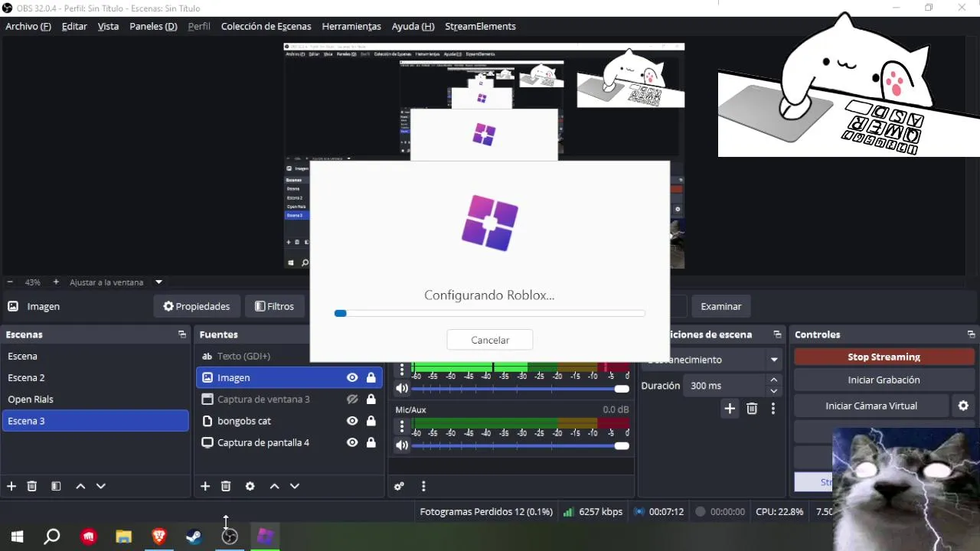Select Open Rials scene
980x551 pixels.
(x=95, y=399)
